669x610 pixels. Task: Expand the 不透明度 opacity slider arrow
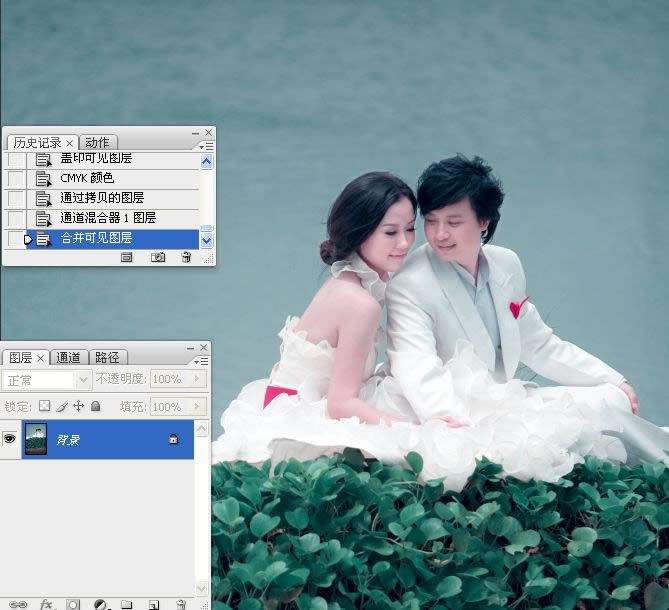click(x=197, y=379)
